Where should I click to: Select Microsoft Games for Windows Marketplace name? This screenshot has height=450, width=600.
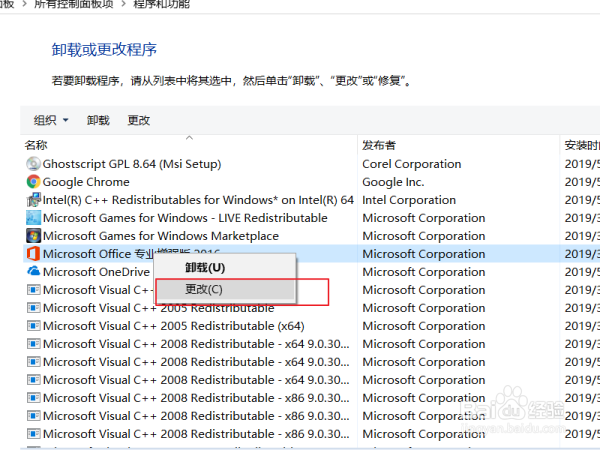coord(161,236)
